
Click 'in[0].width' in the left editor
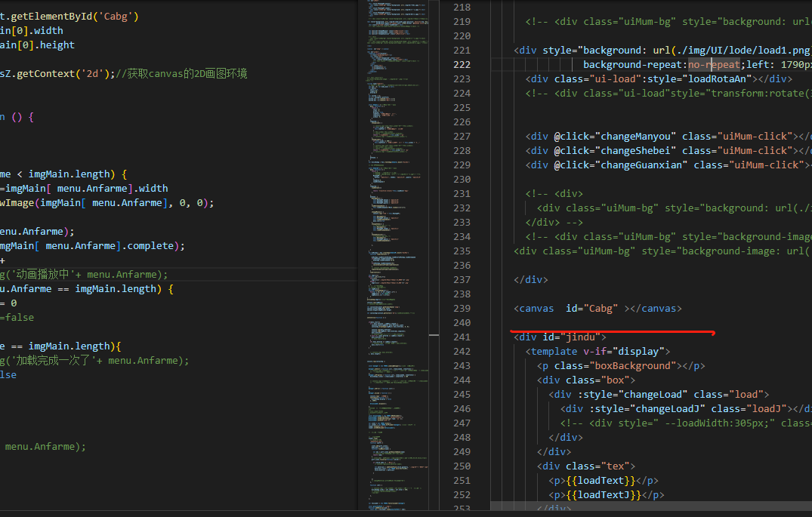(x=32, y=30)
